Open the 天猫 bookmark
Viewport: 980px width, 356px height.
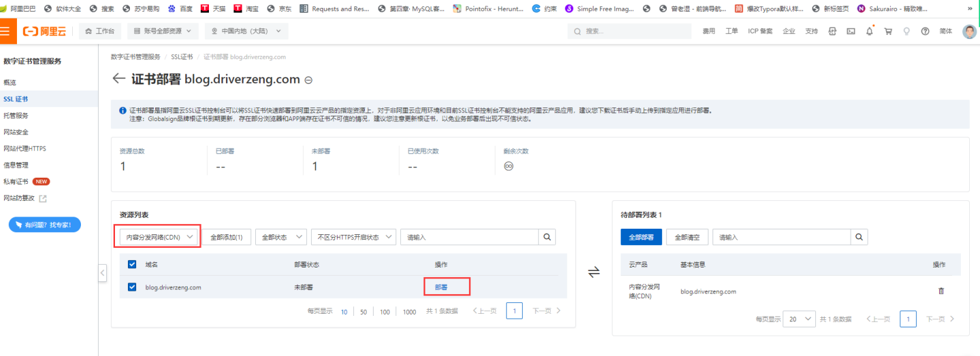(x=213, y=9)
